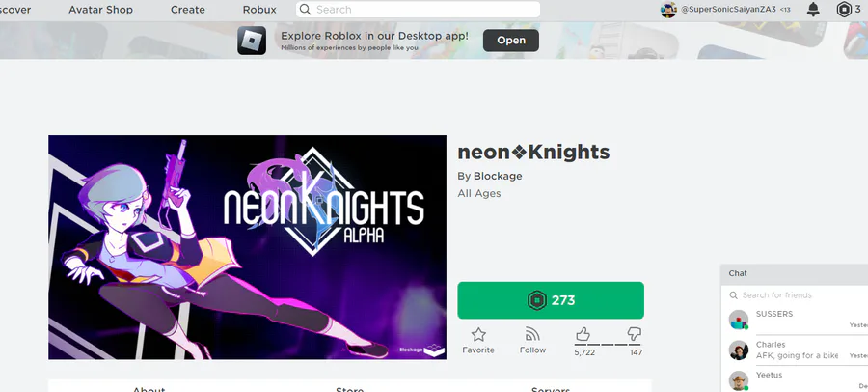Open the profile avatar in top bar
The height and width of the screenshot is (392, 868).
[668, 10]
